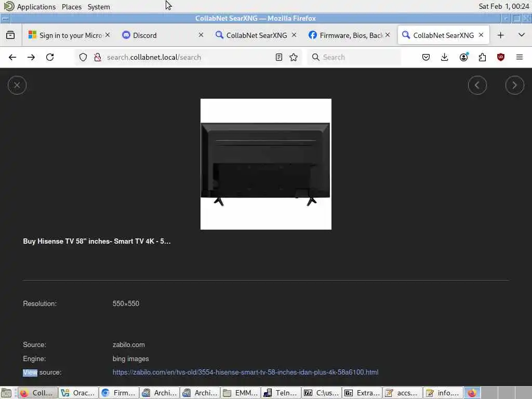The width and height of the screenshot is (532, 399).
Task: Open the tracking protection shield icon
Action: pyautogui.click(x=83, y=57)
